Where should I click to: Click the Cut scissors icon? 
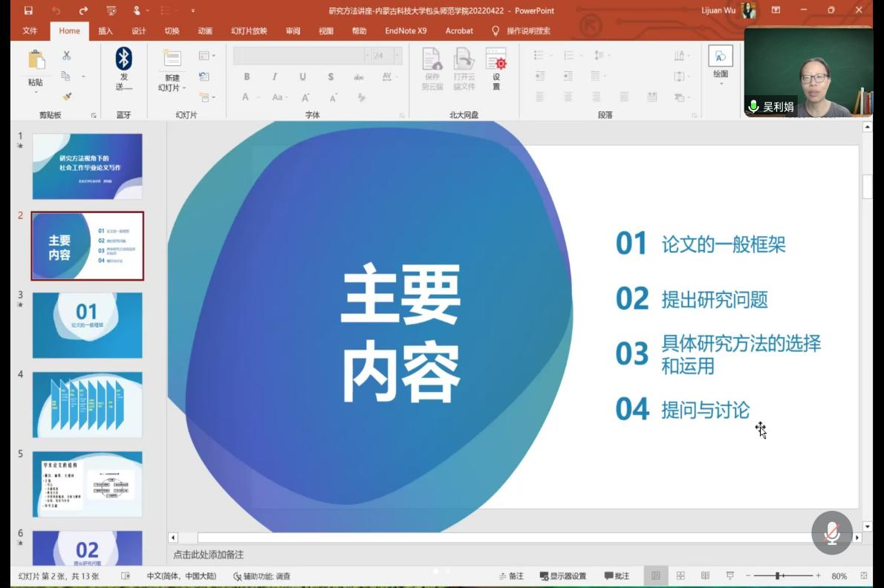pyautogui.click(x=66, y=56)
